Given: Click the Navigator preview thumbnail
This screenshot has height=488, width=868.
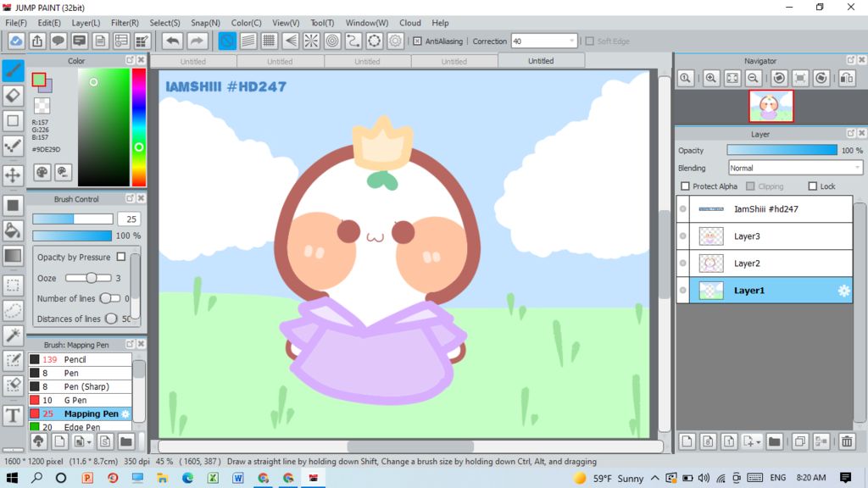Looking at the screenshot, I should [x=771, y=106].
